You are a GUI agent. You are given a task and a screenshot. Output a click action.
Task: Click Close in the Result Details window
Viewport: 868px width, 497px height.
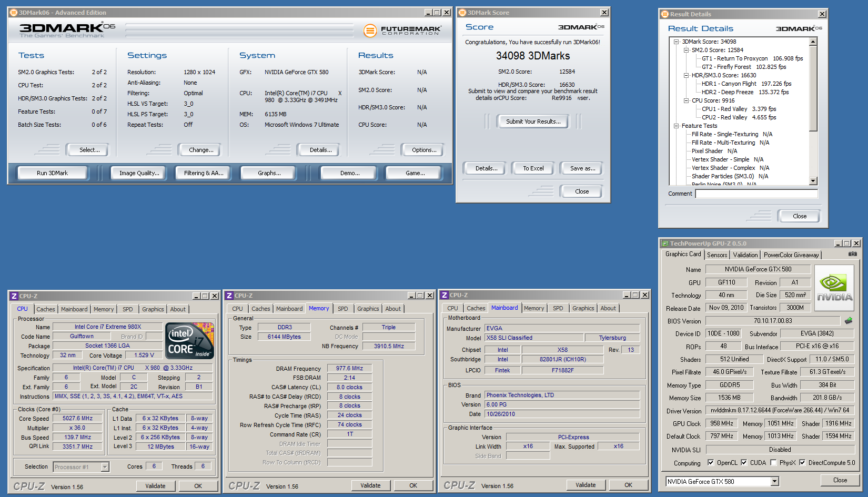point(800,216)
